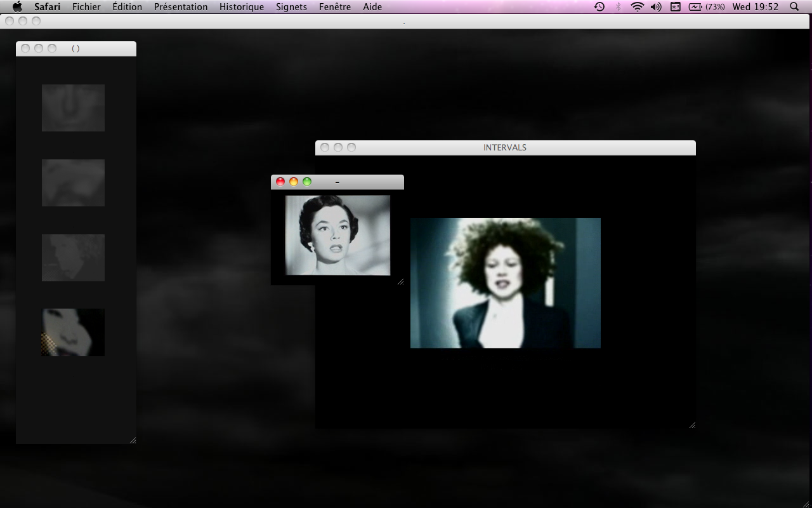Minimize the left thumbnail panel window
This screenshot has height=508, width=812.
point(39,48)
